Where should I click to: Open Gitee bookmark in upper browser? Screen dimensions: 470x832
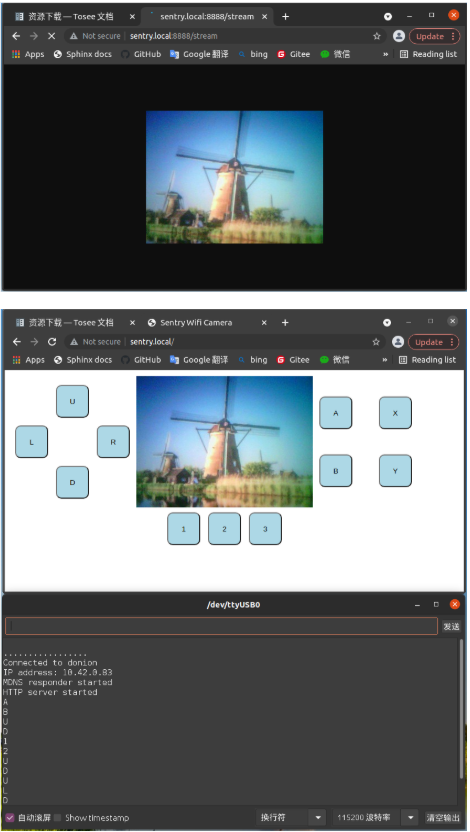(x=293, y=54)
